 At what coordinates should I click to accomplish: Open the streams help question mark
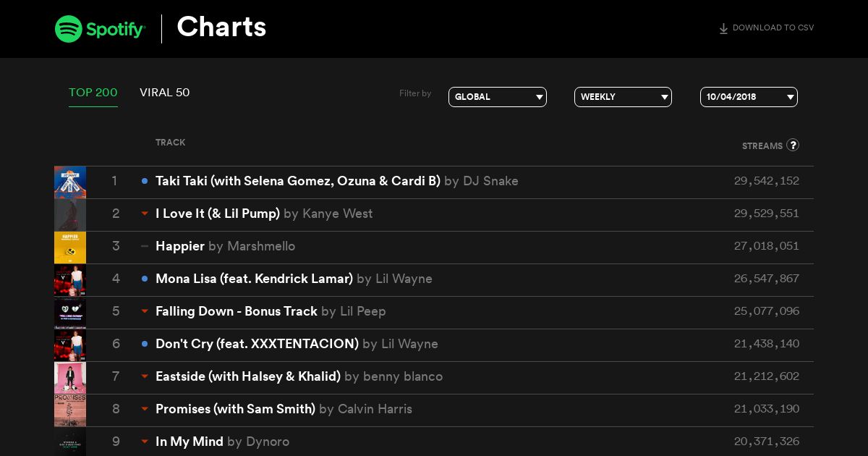coord(793,145)
